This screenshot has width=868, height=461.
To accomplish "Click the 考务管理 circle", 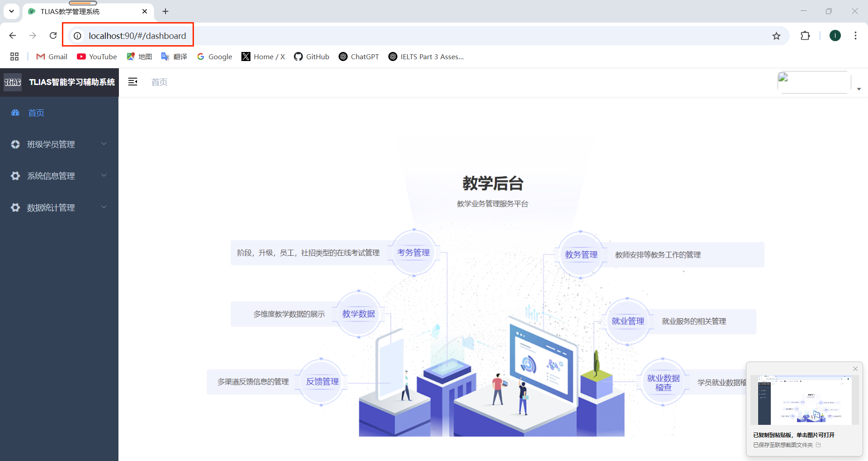I will pos(414,253).
